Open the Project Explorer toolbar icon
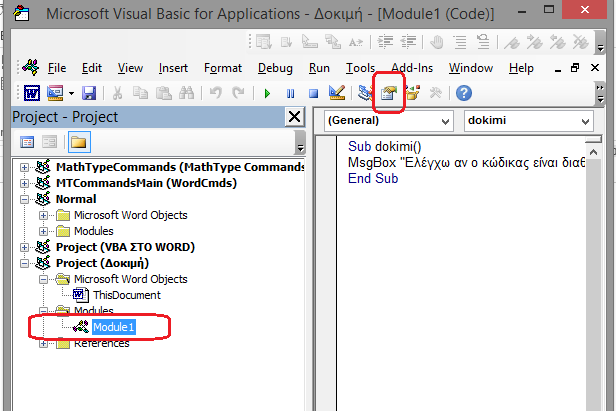This screenshot has height=411, width=616. (365, 94)
